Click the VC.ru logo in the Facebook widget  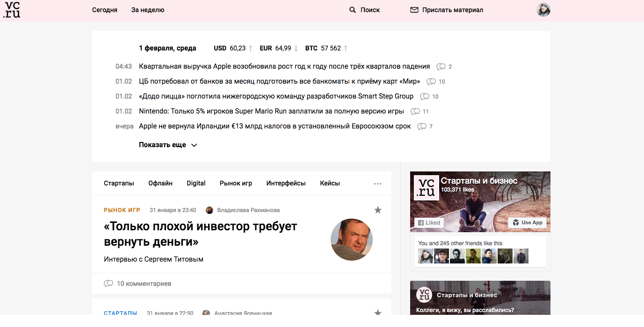427,188
